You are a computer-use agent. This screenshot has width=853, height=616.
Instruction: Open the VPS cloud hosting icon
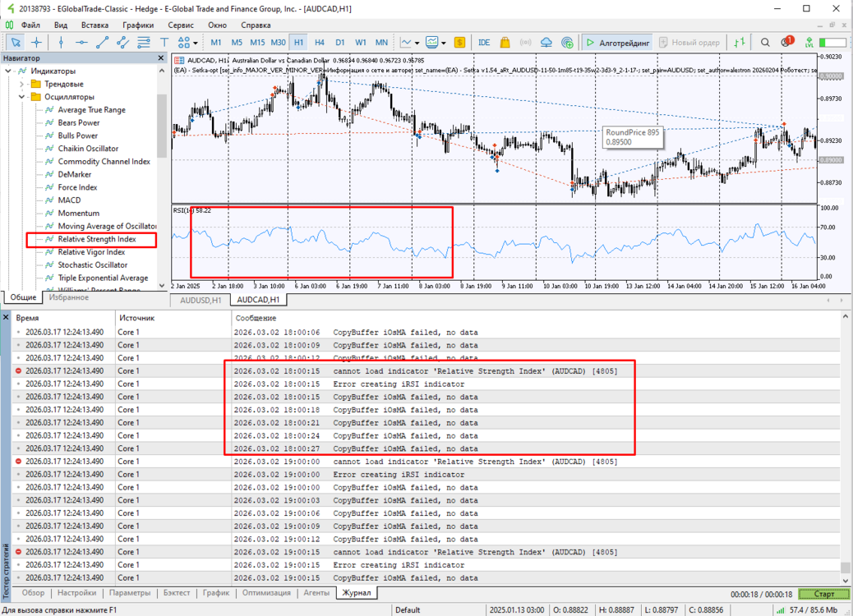tap(546, 43)
